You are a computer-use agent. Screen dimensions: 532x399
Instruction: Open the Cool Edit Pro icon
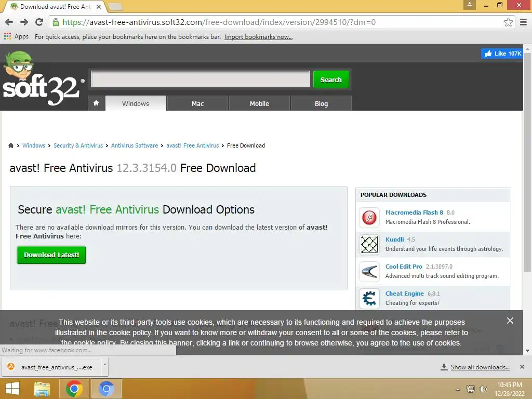point(369,271)
